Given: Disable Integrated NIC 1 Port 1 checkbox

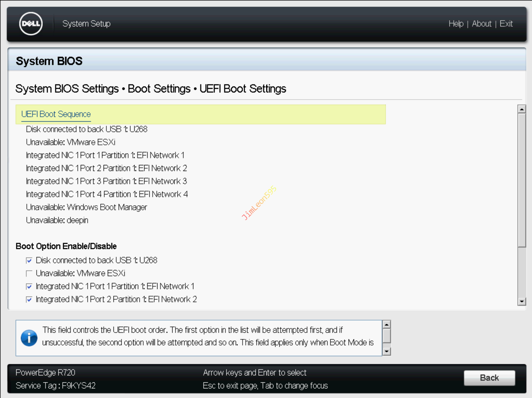Looking at the screenshot, I should [29, 286].
